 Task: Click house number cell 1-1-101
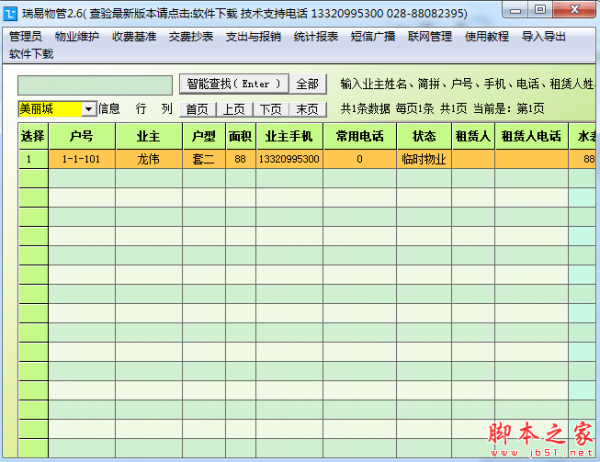point(82,159)
